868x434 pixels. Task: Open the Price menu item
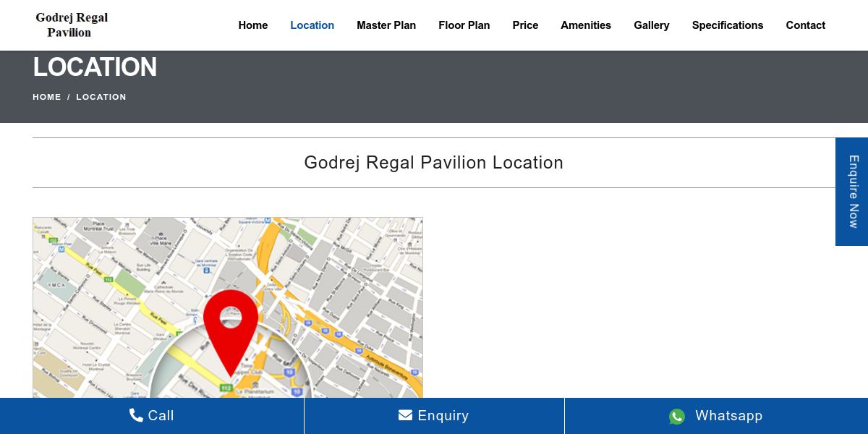point(525,25)
